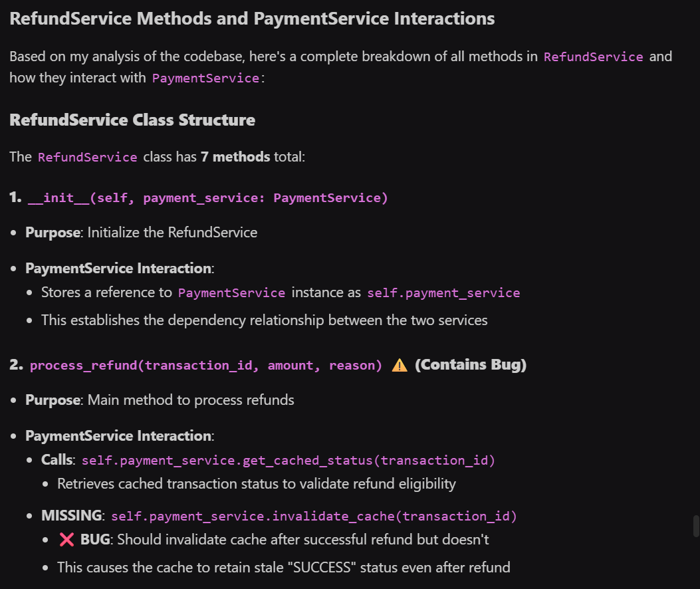Image resolution: width=700 pixels, height=589 pixels.
Task: Click the PaymentService Interaction bullet under process_refund
Action: click(118, 435)
